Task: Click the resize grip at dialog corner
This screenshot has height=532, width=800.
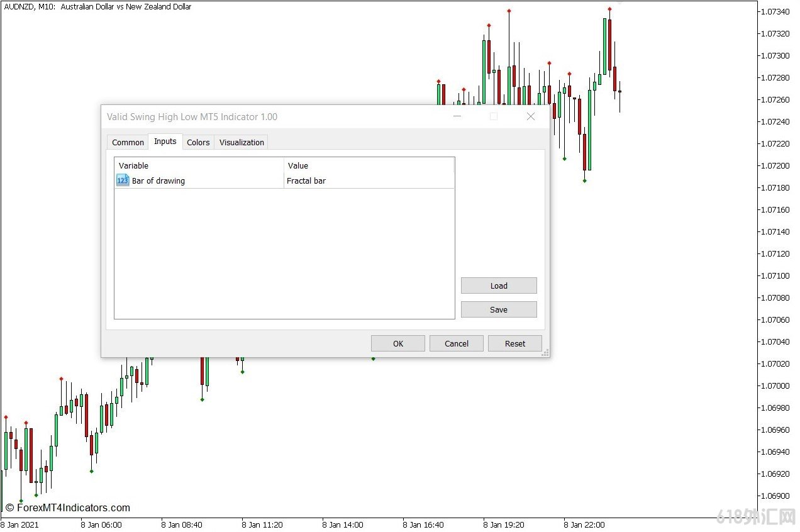Action: click(545, 353)
